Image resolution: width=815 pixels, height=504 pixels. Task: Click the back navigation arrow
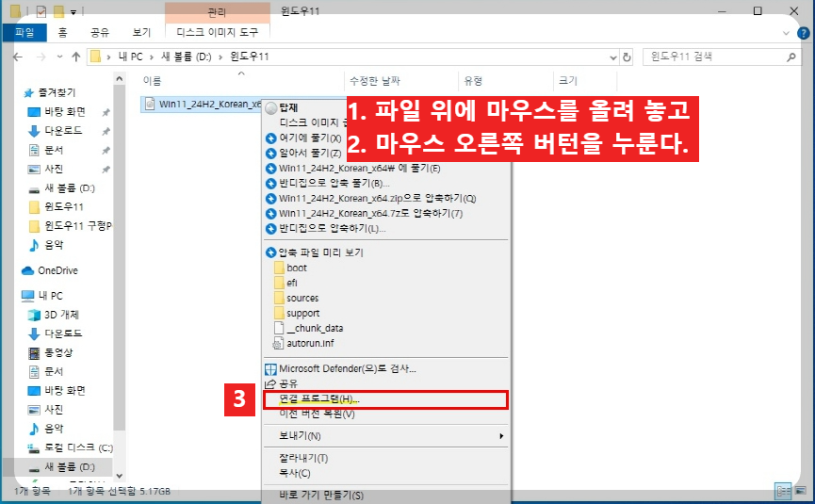tap(18, 57)
